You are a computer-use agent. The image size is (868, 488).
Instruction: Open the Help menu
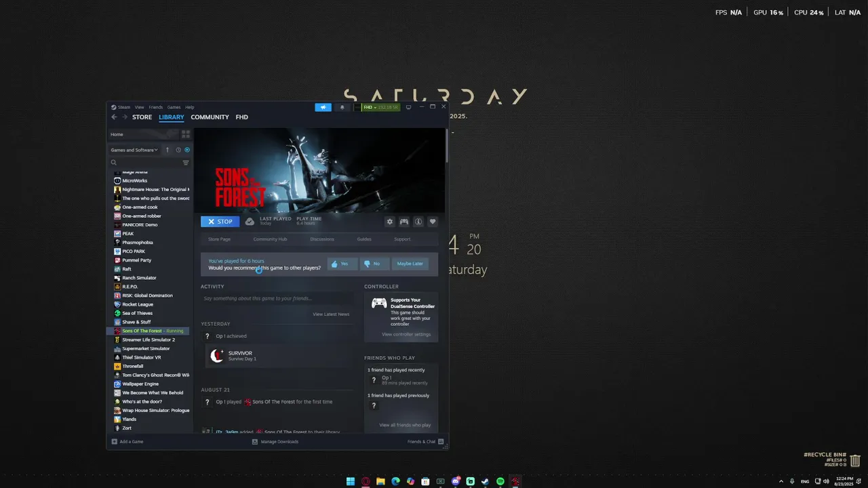[190, 107]
